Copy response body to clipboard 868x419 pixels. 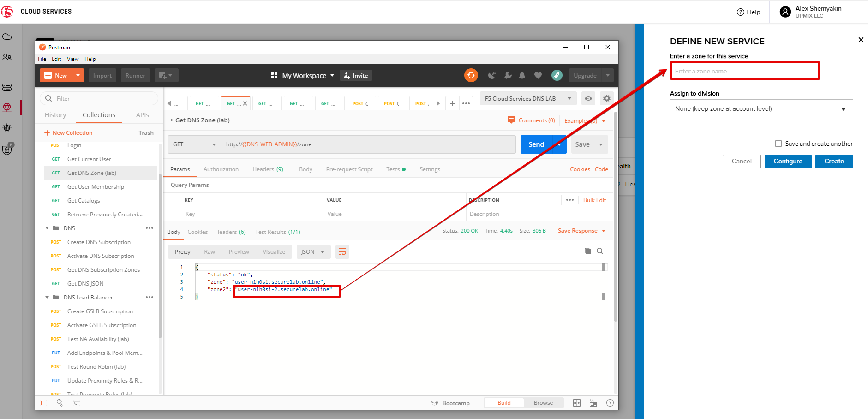pyautogui.click(x=588, y=251)
